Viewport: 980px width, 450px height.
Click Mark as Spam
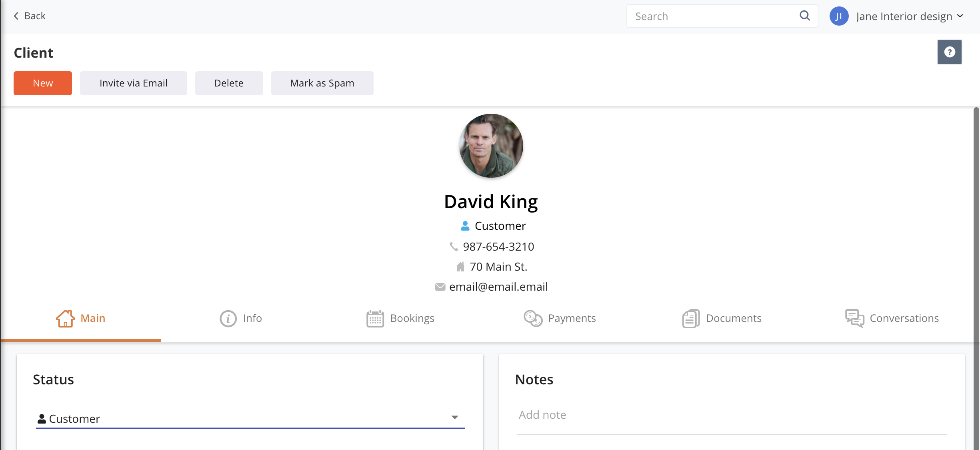(x=322, y=83)
